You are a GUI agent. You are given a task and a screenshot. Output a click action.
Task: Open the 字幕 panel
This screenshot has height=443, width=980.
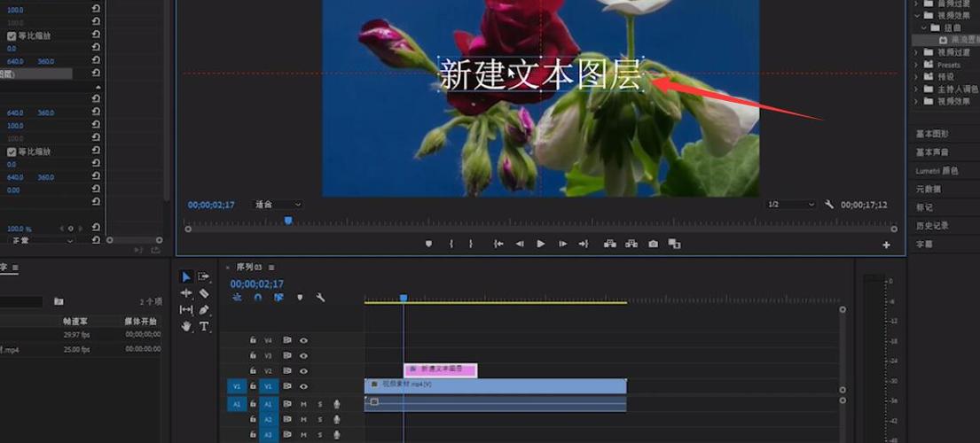pyautogui.click(x=924, y=244)
